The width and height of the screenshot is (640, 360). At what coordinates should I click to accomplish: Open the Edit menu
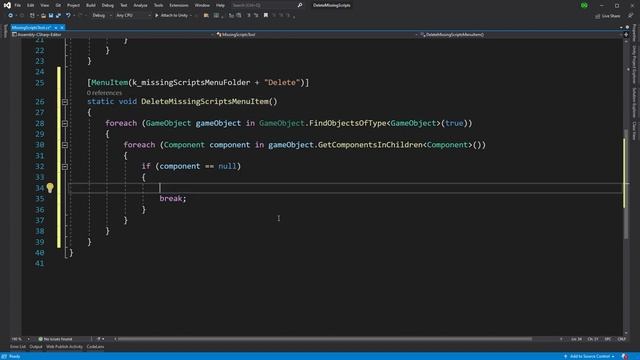point(31,5)
